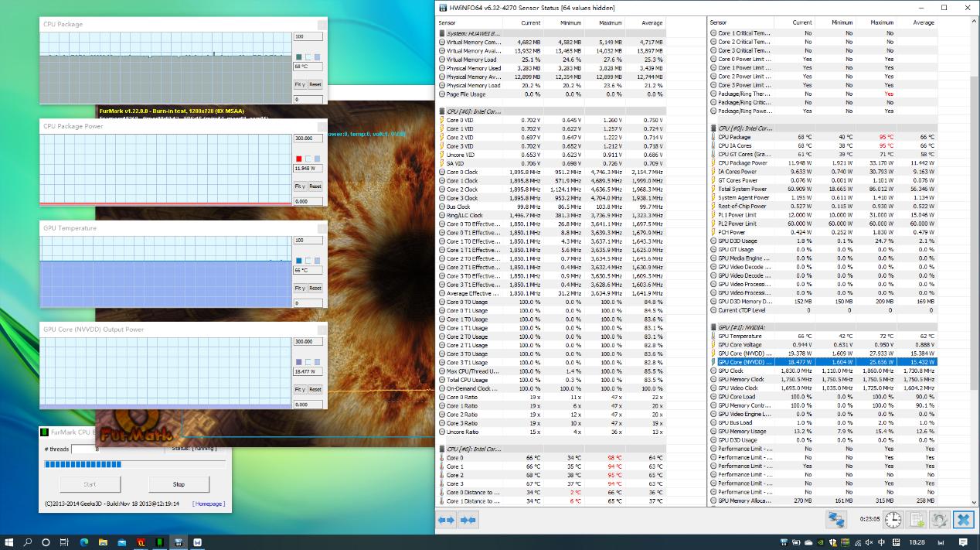
Task: Click the red color swatch in CPU Package Power
Action: 299,159
